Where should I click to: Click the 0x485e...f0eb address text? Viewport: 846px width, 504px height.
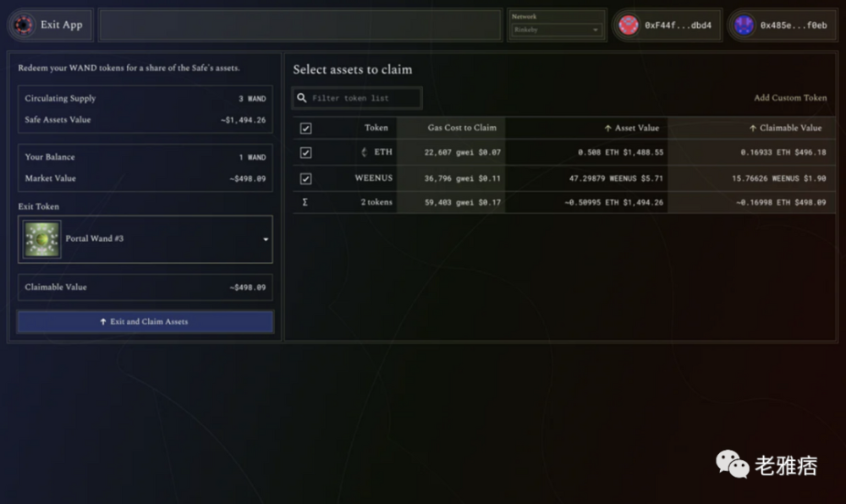(x=794, y=25)
